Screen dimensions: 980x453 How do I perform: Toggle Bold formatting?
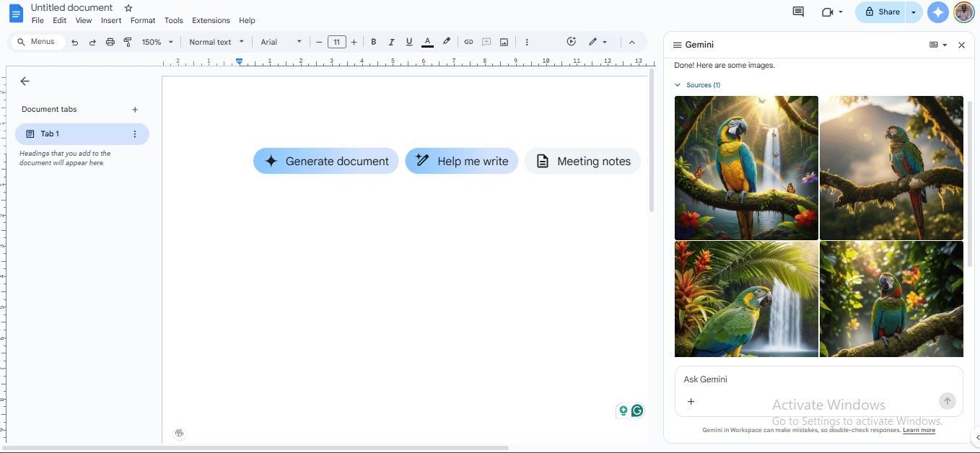[373, 42]
